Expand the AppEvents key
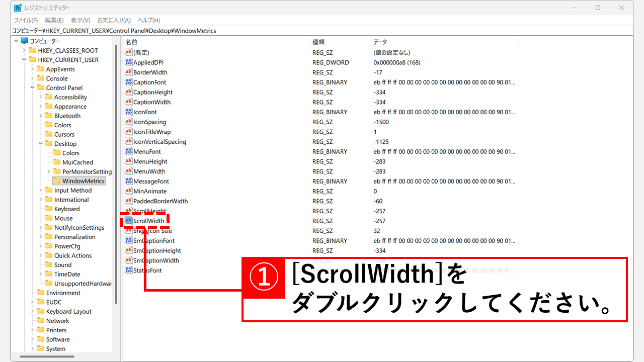644x362 pixels. (33, 69)
